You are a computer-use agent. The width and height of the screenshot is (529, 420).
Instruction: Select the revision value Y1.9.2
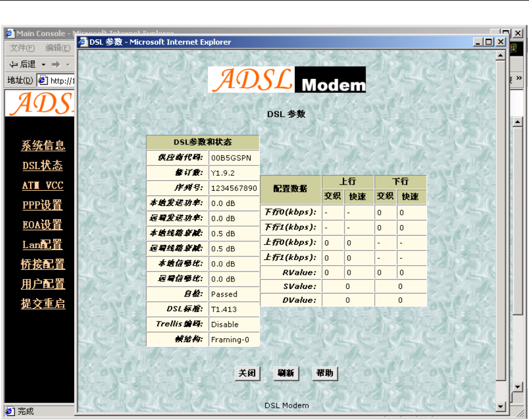point(223,173)
